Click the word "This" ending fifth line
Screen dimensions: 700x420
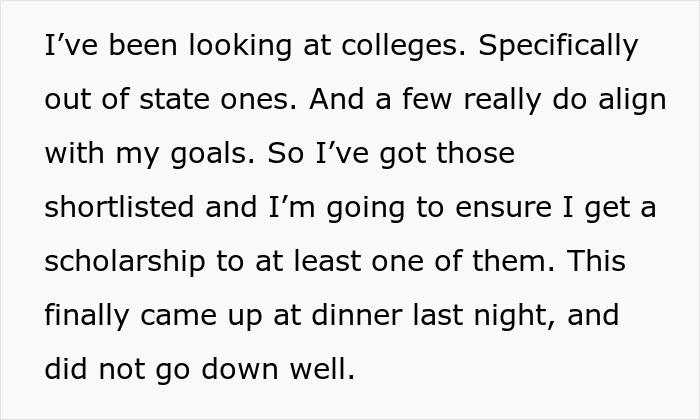pyautogui.click(x=596, y=261)
